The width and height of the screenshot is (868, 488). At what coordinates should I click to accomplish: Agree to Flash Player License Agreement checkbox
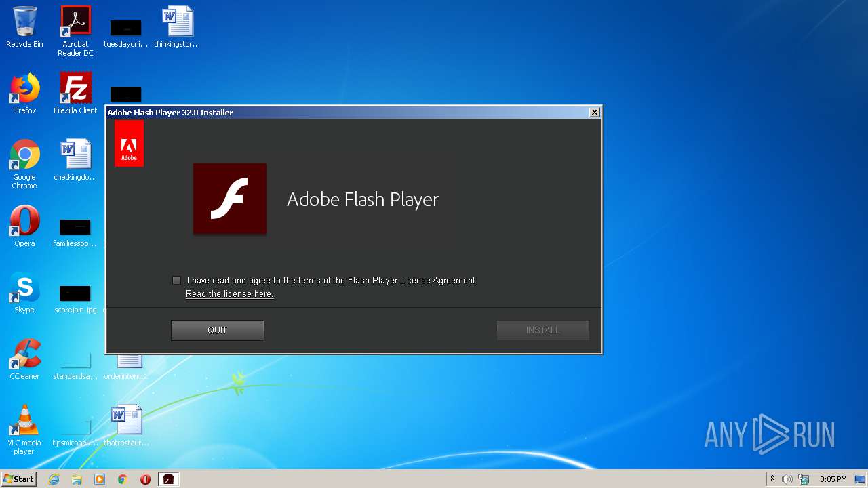[x=177, y=280]
